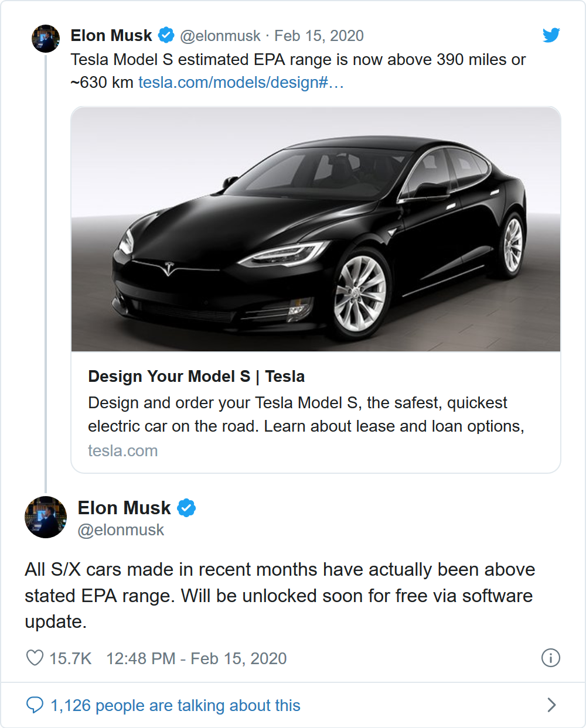Image resolution: width=586 pixels, height=728 pixels.
Task: Open the large Elon Musk profile avatar
Action: pos(46,517)
